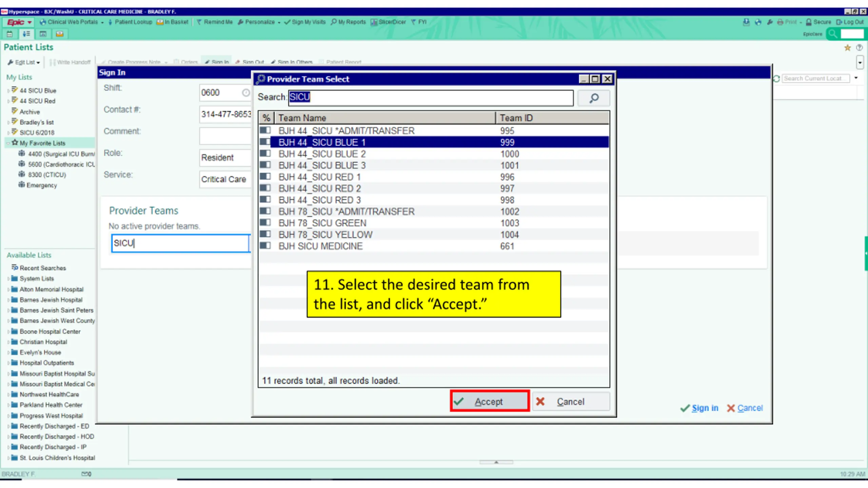Viewport: 868px width, 488px height.
Task: Expand Barnes Jewish Hospital folder
Action: coord(8,300)
